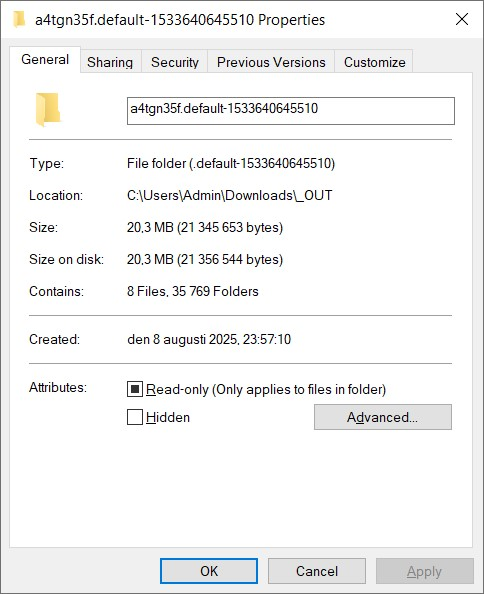Click the Apply button

coord(425,571)
